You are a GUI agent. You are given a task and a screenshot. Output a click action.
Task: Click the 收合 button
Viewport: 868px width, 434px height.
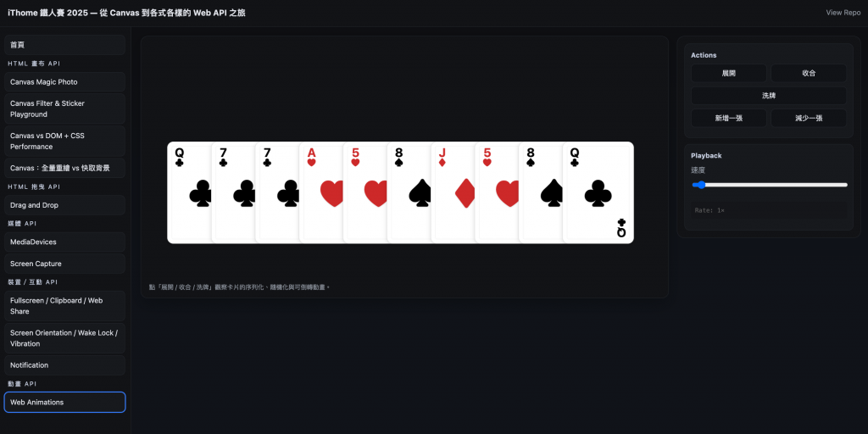point(808,73)
